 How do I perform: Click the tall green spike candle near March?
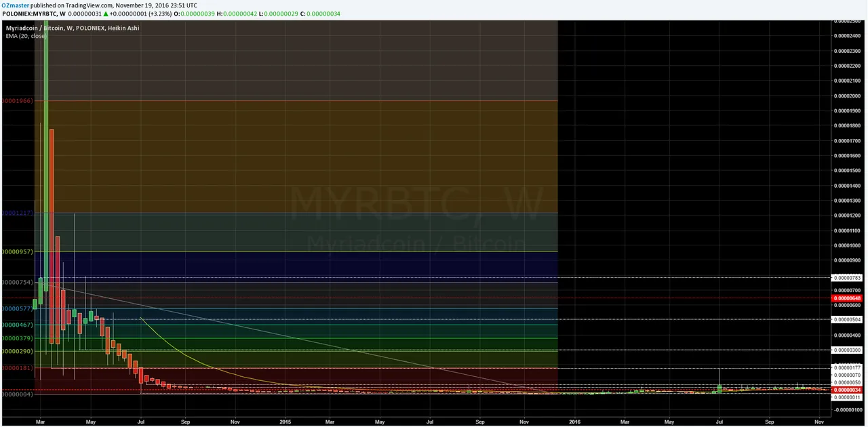[46, 155]
